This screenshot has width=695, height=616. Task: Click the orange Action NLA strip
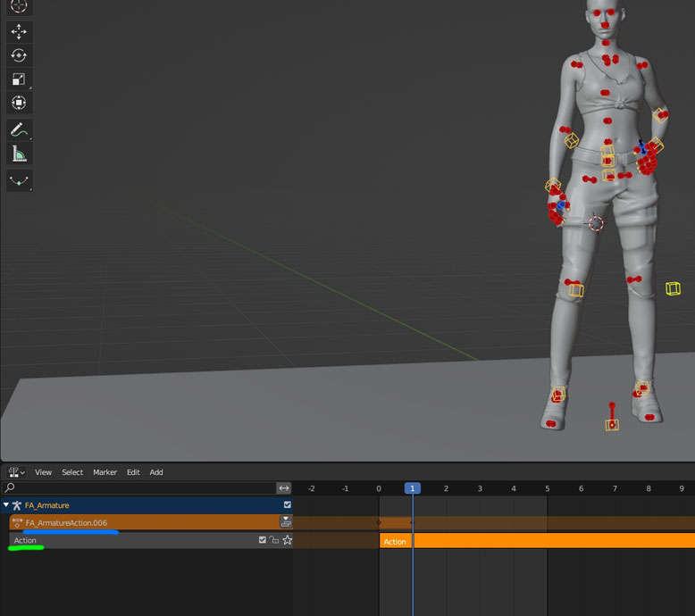(x=536, y=541)
